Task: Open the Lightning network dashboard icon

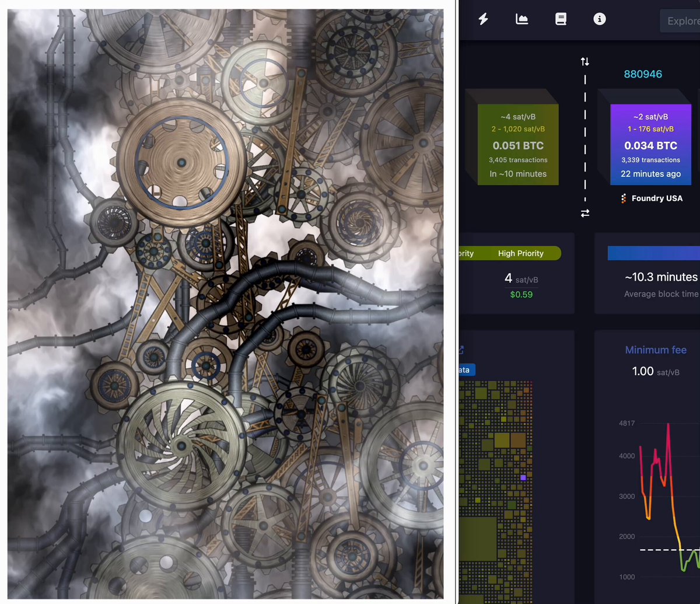Action: tap(483, 19)
